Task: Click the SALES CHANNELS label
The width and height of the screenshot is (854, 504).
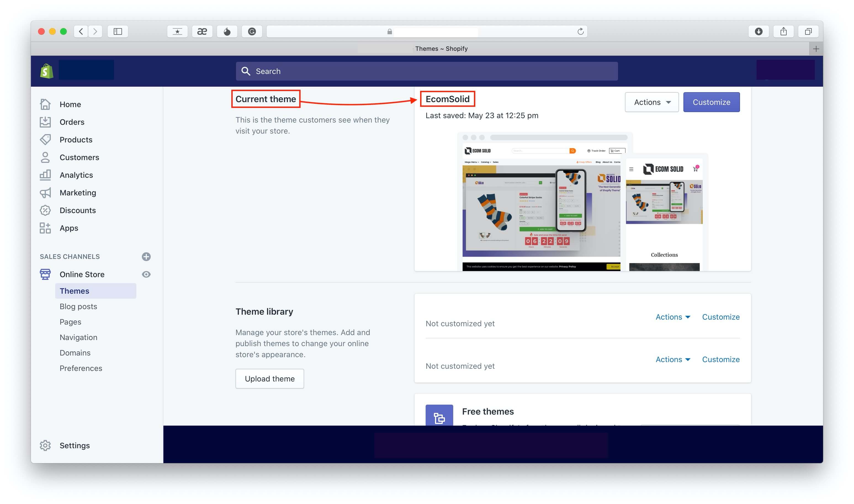Action: point(70,256)
